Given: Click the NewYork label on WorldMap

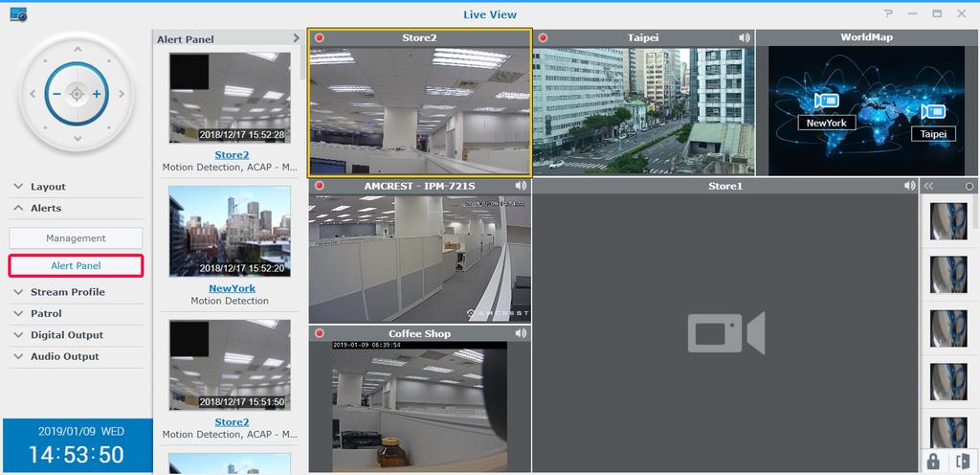Looking at the screenshot, I should pos(826,124).
